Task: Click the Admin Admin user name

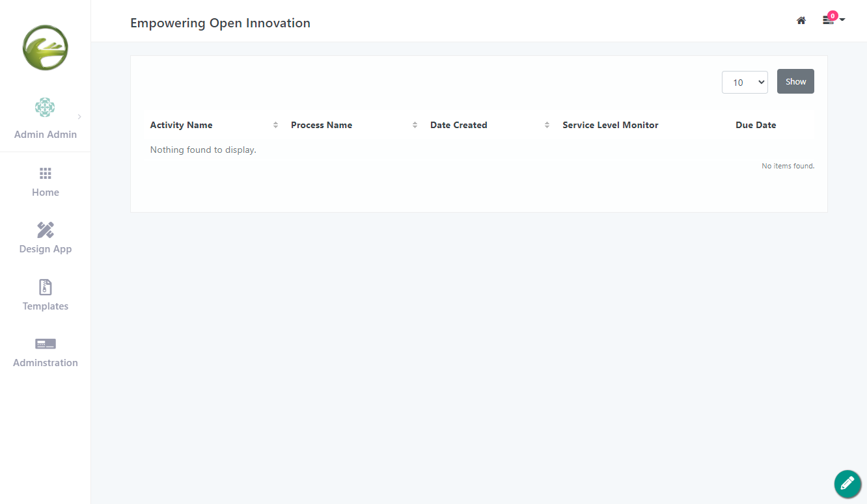Action: point(46,135)
